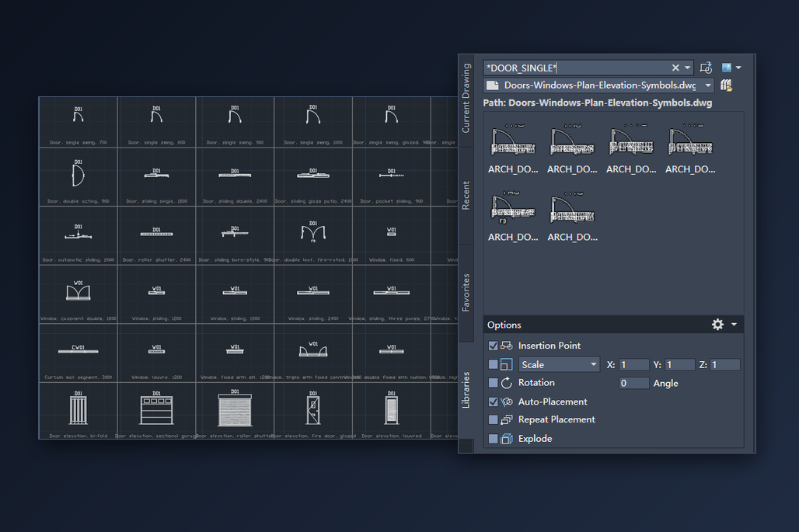Select the roller shutter door elevation symbol

pyautogui.click(x=235, y=409)
